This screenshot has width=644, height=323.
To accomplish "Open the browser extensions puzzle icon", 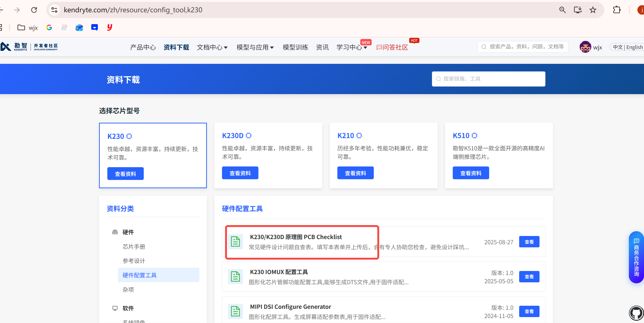I will click(617, 10).
